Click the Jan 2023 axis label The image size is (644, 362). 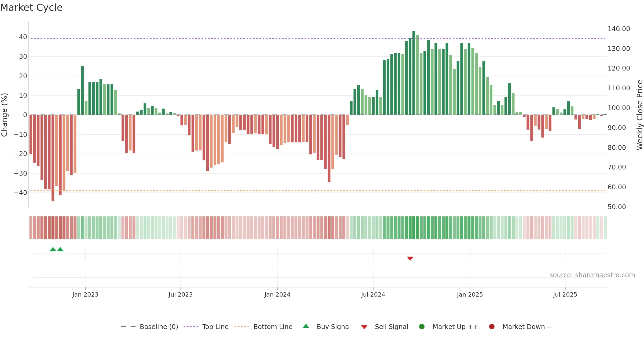85,295
